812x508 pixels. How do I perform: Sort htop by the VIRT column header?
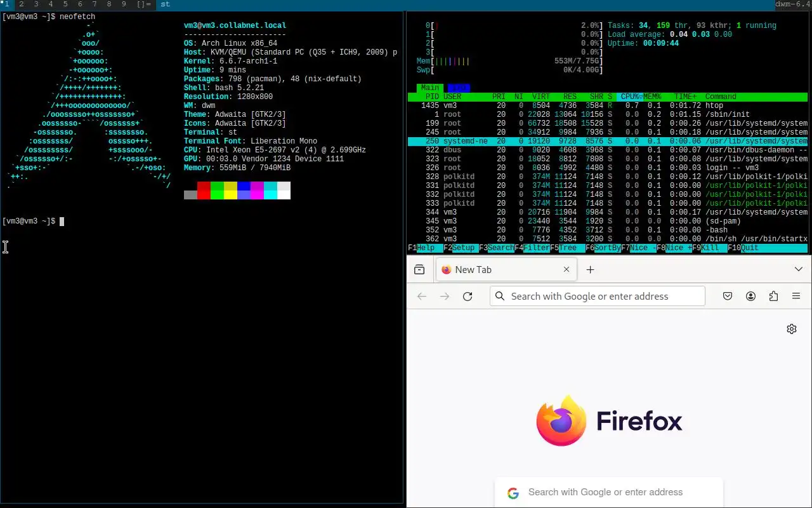[x=541, y=97]
